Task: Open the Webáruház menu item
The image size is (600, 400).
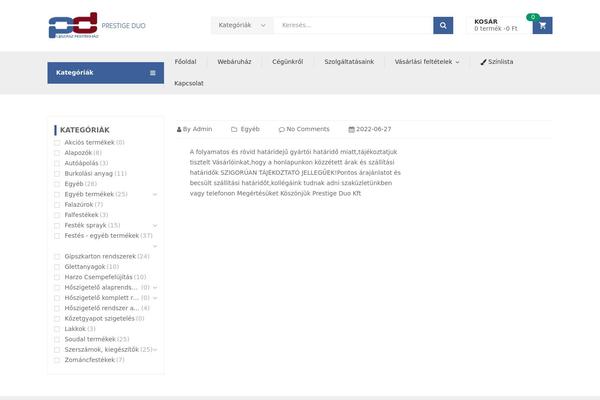Action: point(234,62)
